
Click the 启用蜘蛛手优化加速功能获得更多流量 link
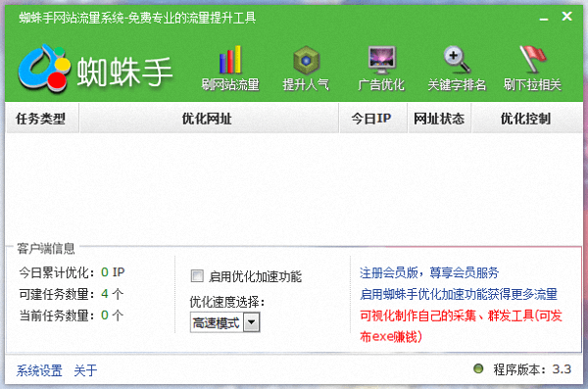(459, 294)
